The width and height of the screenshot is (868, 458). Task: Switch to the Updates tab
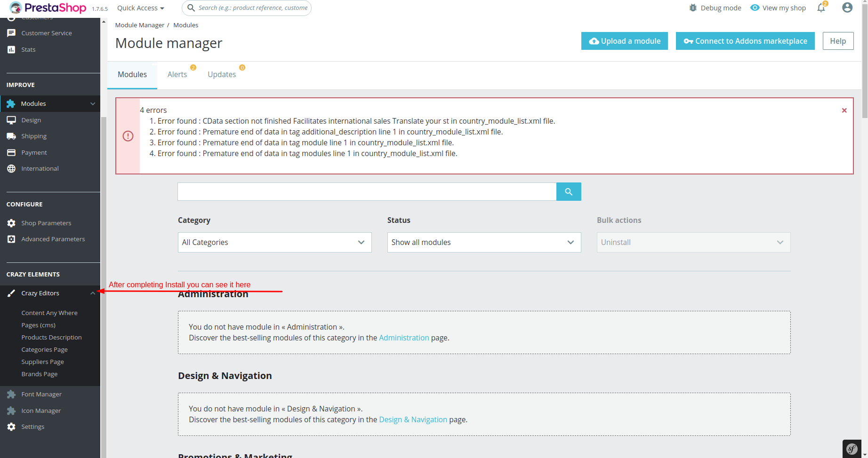pyautogui.click(x=222, y=74)
